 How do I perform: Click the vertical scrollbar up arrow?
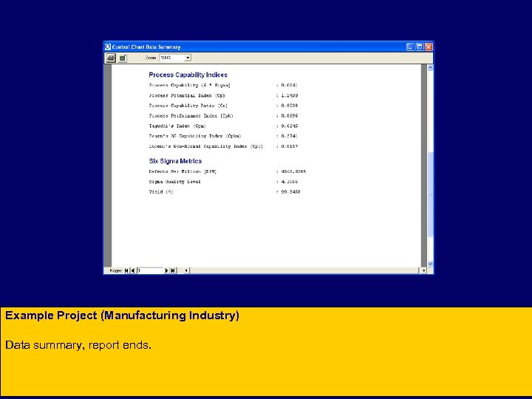[x=430, y=67]
